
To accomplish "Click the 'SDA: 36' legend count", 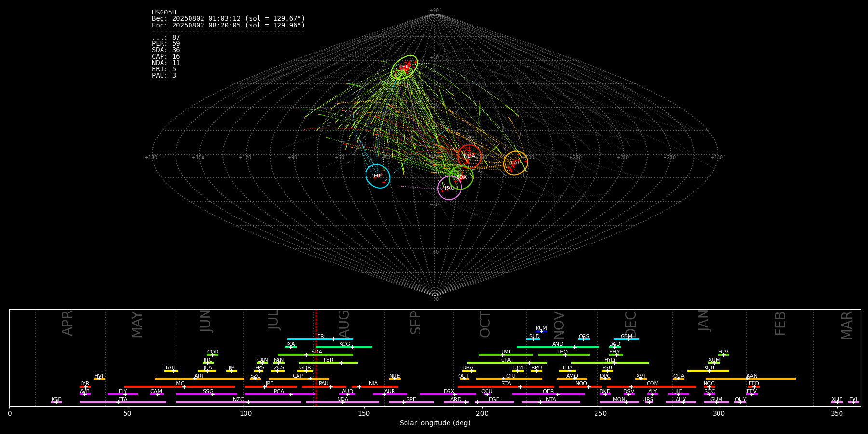I will tap(166, 50).
